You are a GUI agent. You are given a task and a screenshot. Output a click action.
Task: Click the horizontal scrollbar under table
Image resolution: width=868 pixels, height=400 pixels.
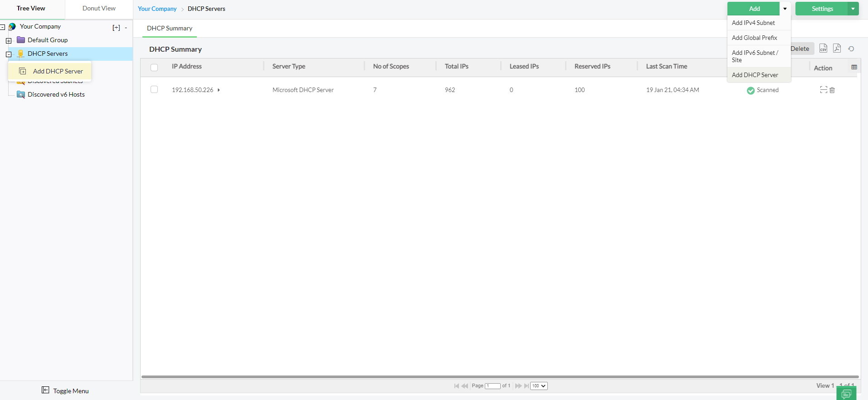[500, 376]
